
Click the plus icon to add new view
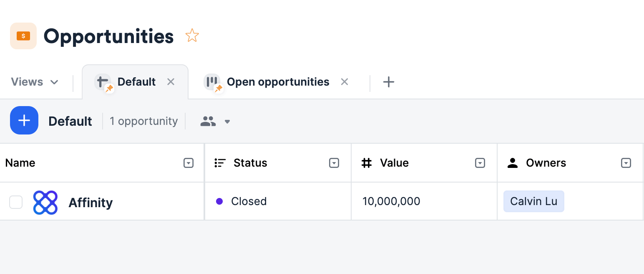(388, 82)
